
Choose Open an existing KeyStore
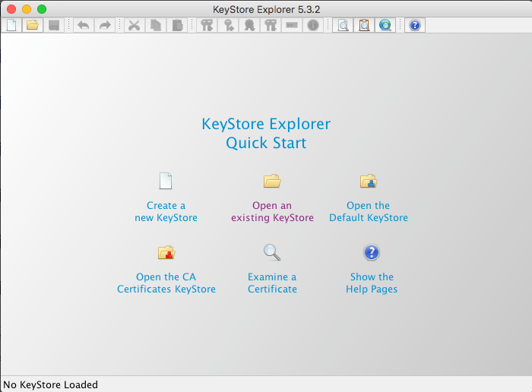[272, 198]
